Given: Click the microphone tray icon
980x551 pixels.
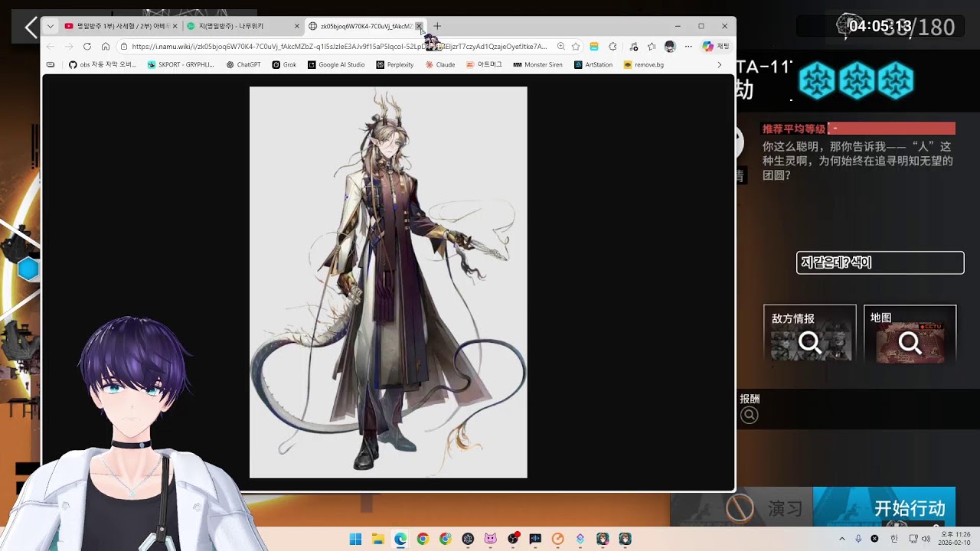Looking at the screenshot, I should pos(858,539).
